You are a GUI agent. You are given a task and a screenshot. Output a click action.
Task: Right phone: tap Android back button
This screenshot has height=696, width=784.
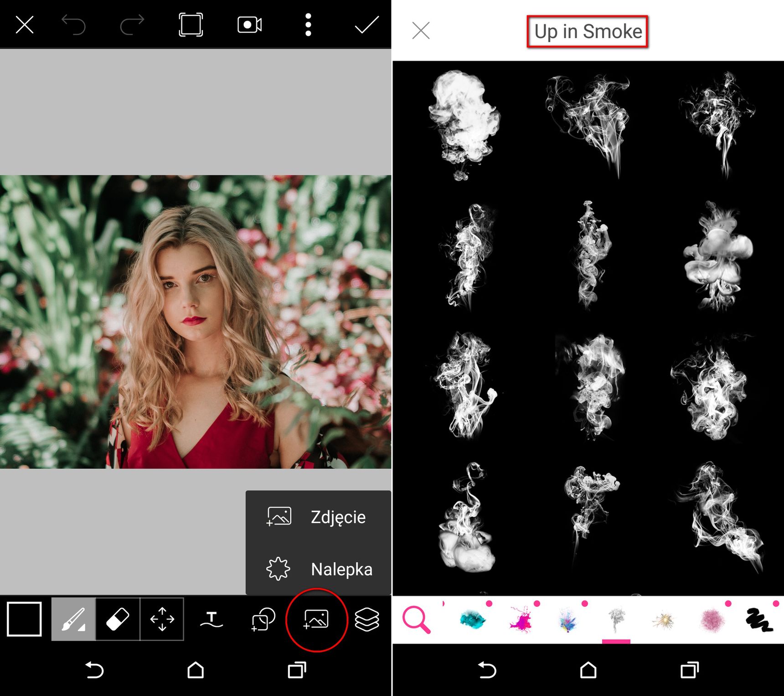(x=487, y=670)
